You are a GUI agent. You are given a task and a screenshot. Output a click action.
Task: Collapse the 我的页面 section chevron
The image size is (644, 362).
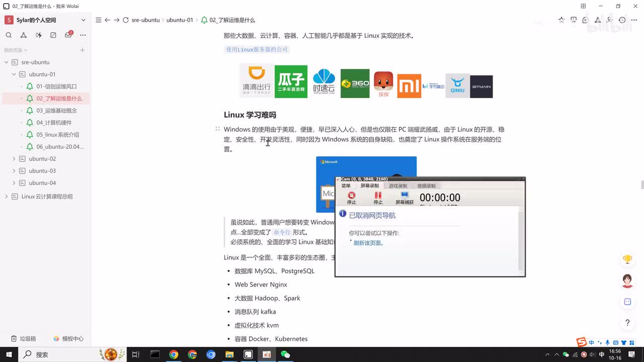click(x=26, y=50)
